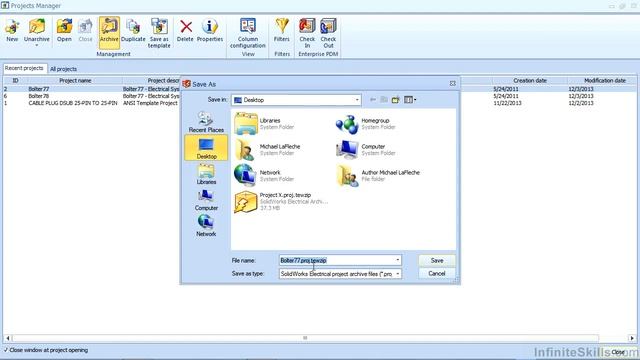Viewport: 640px width, 360px height.
Task: Click Create New Folder icon
Action: click(x=396, y=100)
